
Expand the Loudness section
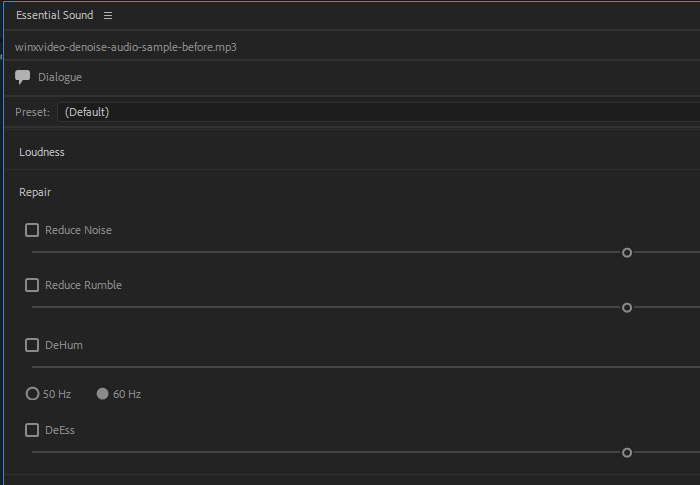point(42,152)
